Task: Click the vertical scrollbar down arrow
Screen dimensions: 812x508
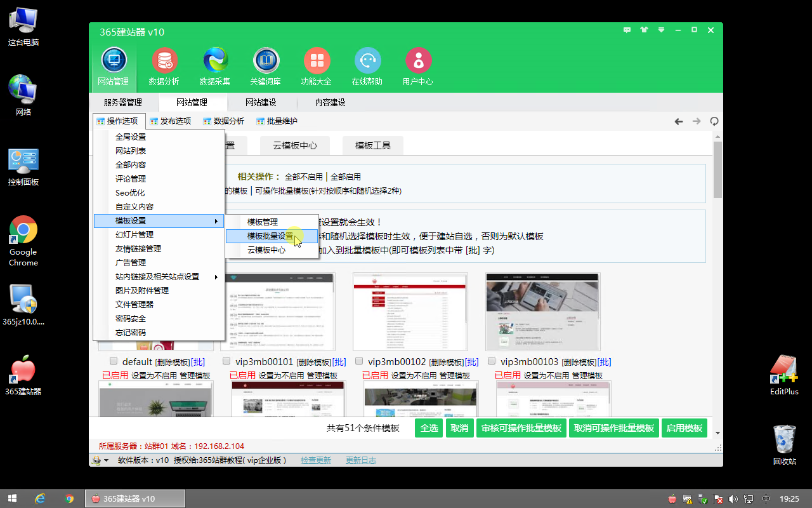Action: point(717,433)
